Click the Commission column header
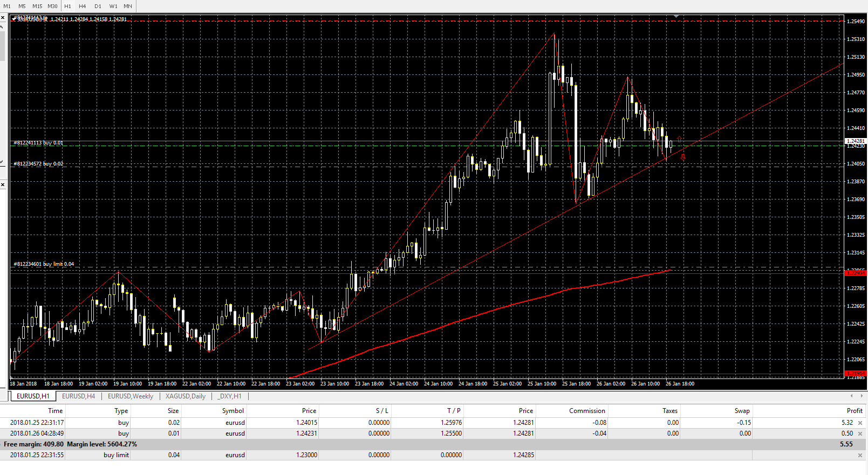Screen dimensions: 868x475 coord(587,411)
